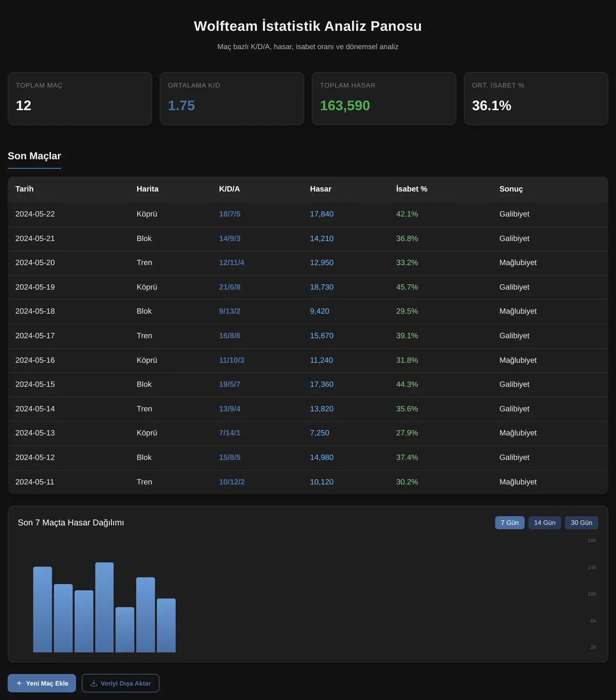616x700 pixels.
Task: Click K/D/A value 16/8/6
Action: click(x=229, y=336)
